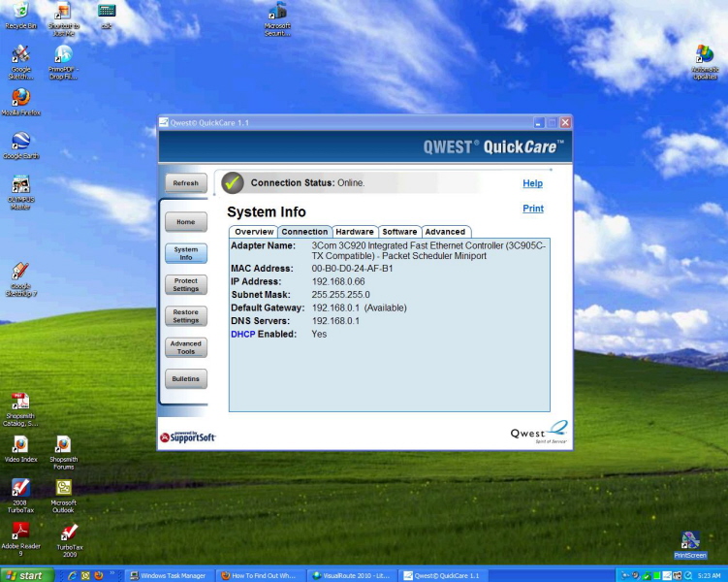Screen dimensions: 728x582
Task: Switch to 'How To Find Out Wh...' taskbar item
Action: point(259,575)
